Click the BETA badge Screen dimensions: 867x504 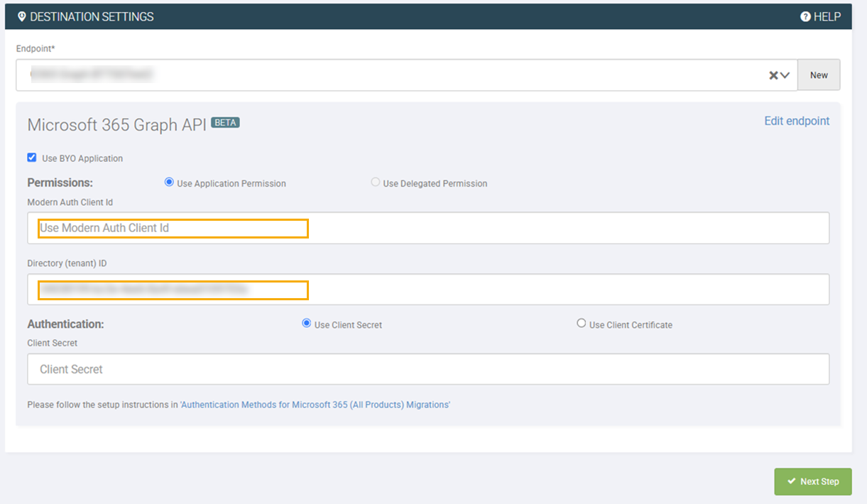[x=225, y=123]
